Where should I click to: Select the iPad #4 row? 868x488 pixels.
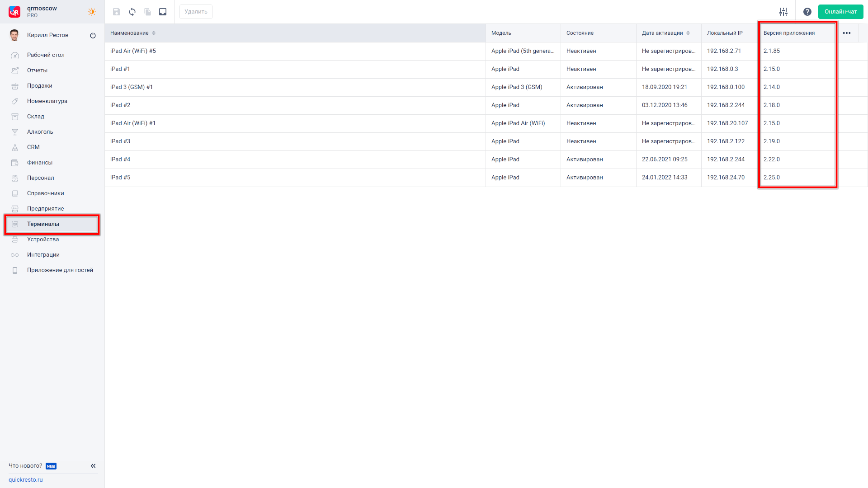(486, 160)
